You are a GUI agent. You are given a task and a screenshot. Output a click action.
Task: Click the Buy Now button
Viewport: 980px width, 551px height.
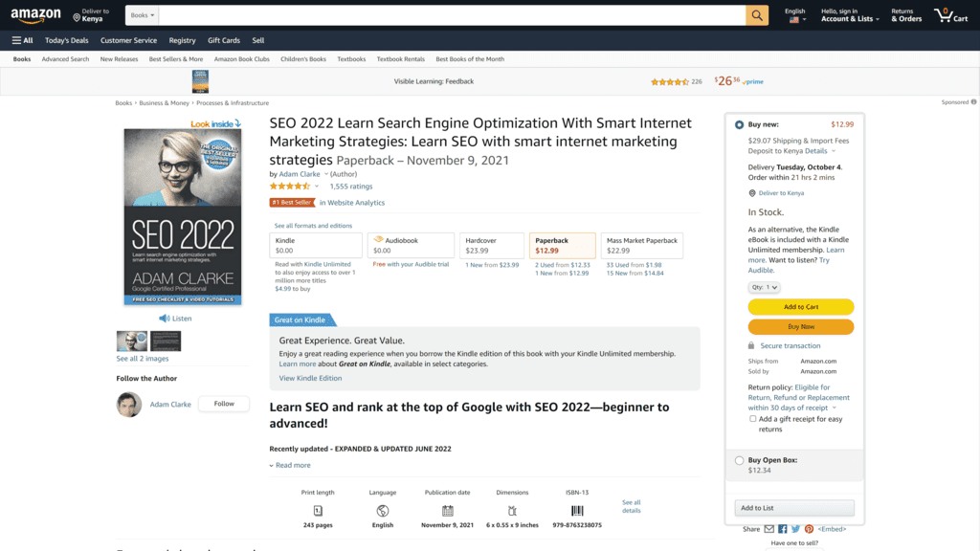pos(801,327)
